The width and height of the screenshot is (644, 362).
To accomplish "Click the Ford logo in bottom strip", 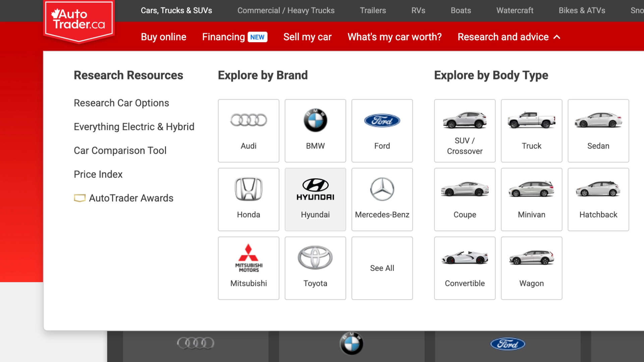I will point(507,344).
